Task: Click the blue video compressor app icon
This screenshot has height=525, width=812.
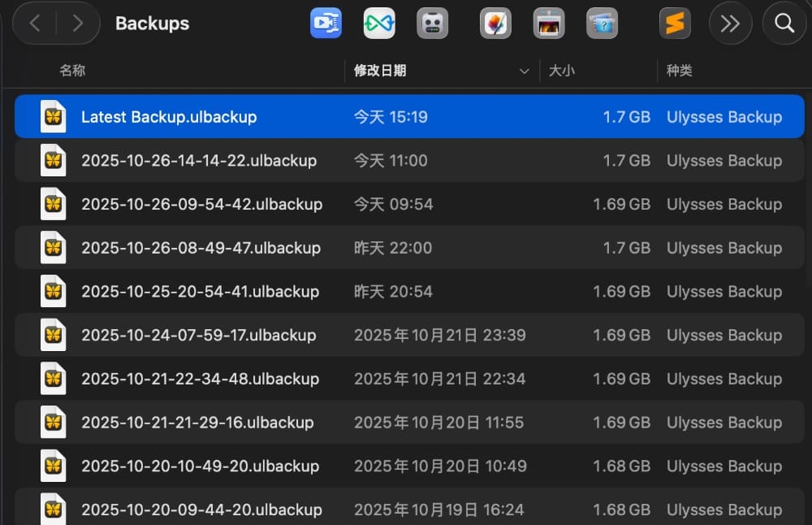Action: [x=326, y=23]
